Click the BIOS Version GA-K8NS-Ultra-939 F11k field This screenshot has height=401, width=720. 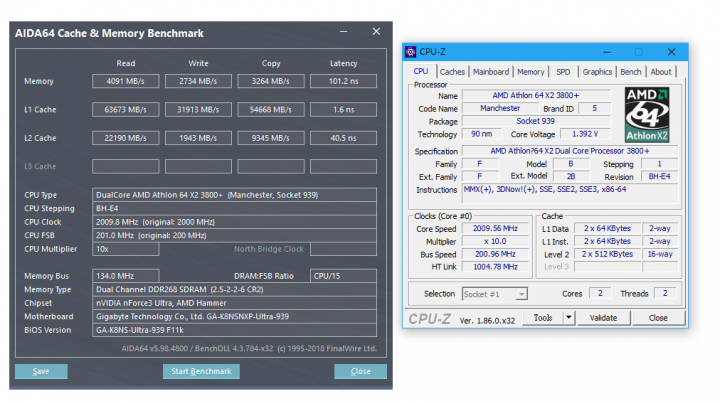click(x=234, y=330)
